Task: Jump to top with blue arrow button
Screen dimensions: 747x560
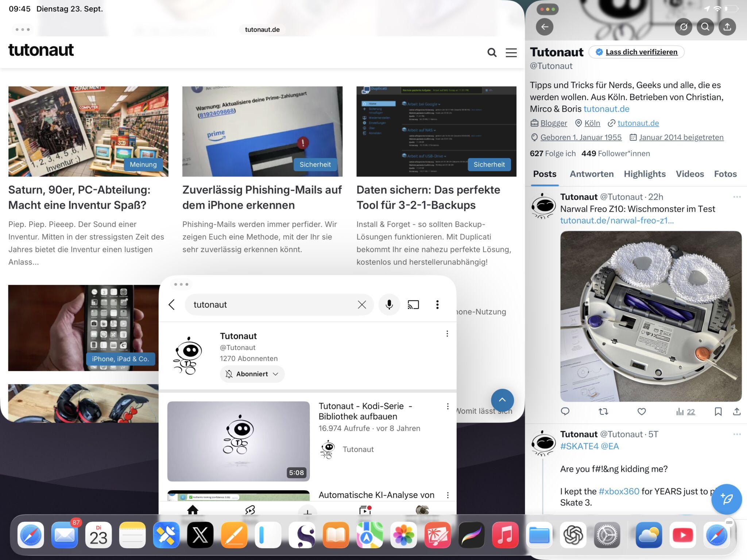Action: [502, 400]
